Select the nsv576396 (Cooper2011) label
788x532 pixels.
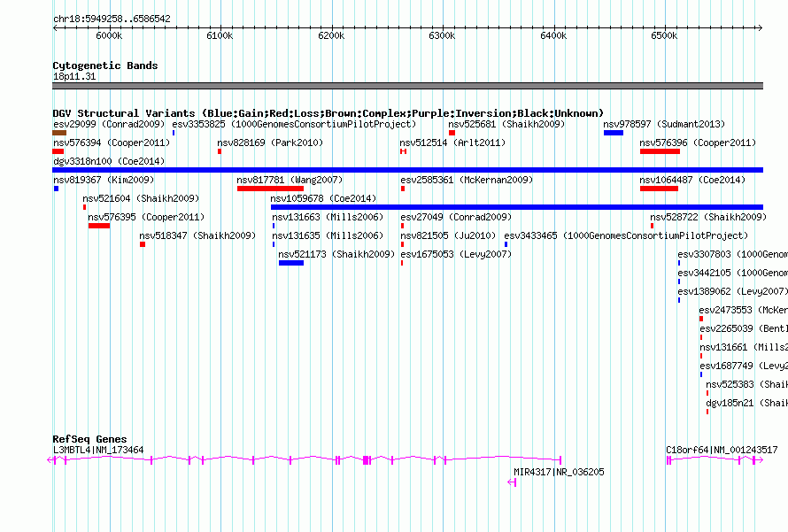tap(698, 143)
